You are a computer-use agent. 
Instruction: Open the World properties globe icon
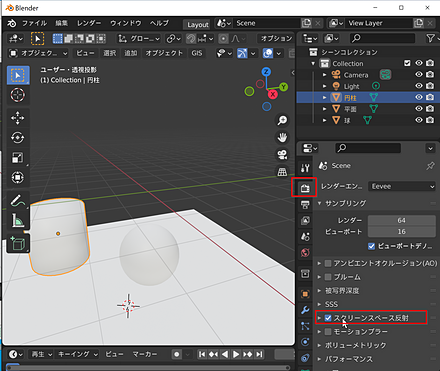pyautogui.click(x=305, y=253)
